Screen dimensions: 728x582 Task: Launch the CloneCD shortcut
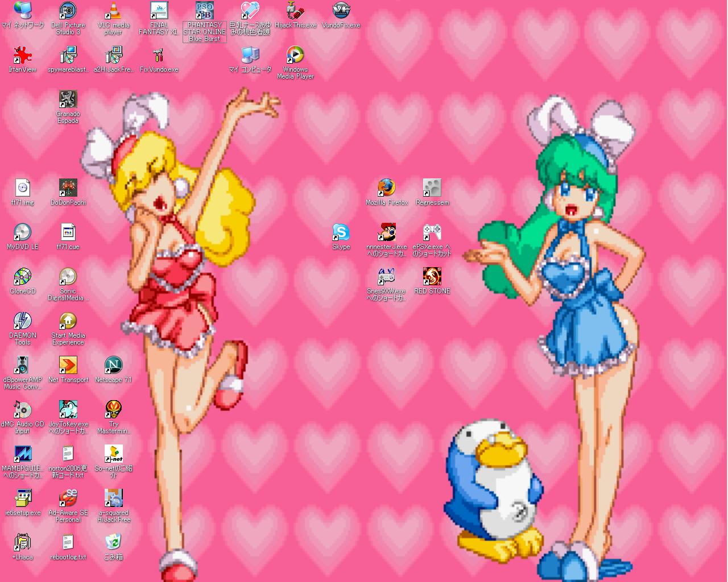[23, 276]
